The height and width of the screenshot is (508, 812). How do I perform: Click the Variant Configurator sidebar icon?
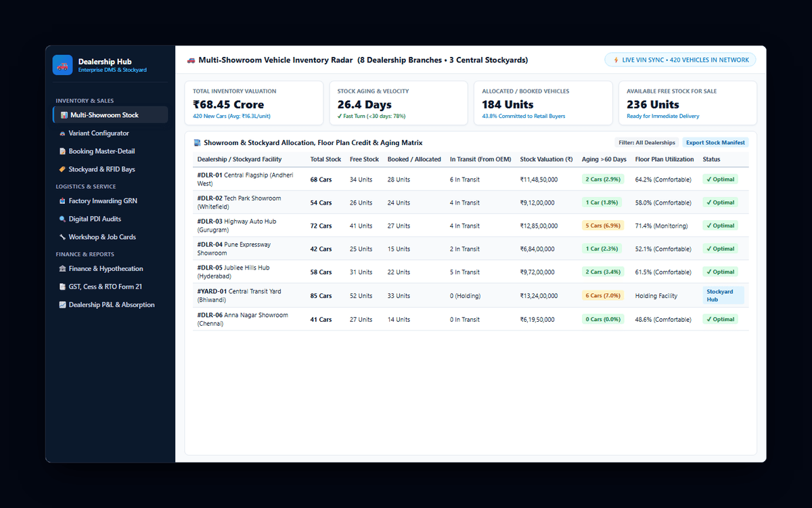click(62, 133)
